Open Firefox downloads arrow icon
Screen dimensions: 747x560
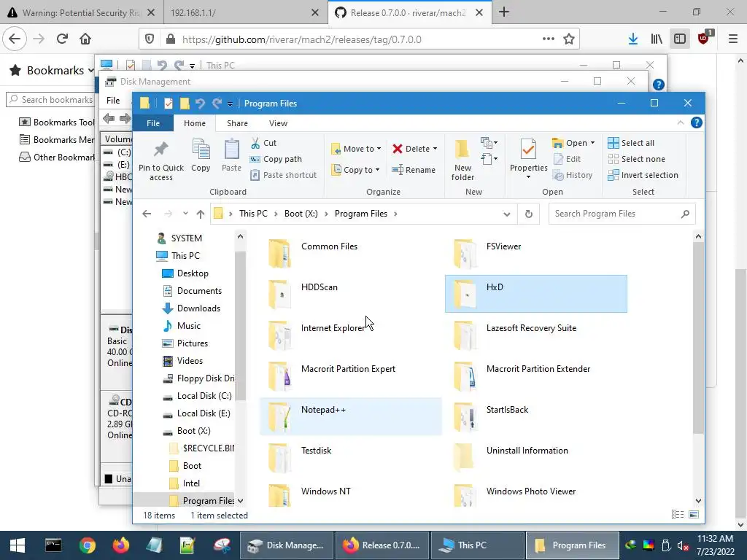[x=632, y=39]
